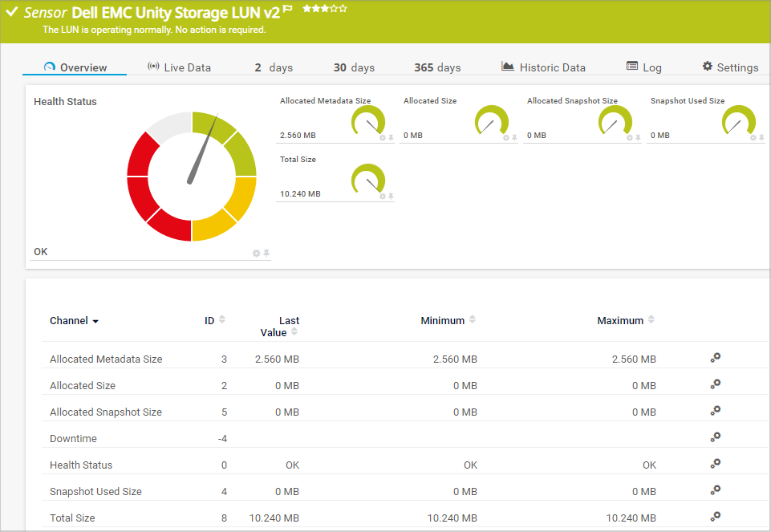Toggle the pin on Health Status gauge
Image resolution: width=771 pixels, height=532 pixels.
coord(266,254)
